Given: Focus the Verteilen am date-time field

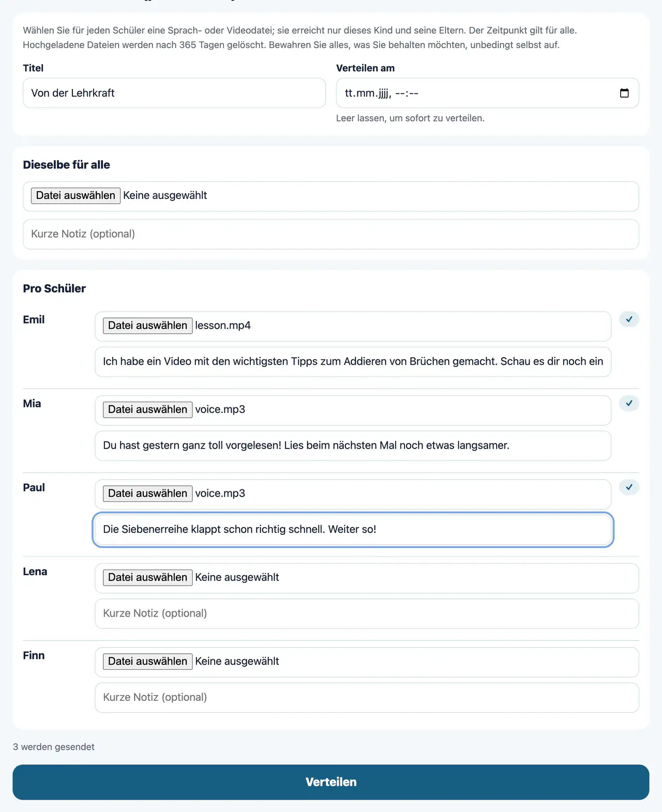Looking at the screenshot, I should pyautogui.click(x=487, y=93).
